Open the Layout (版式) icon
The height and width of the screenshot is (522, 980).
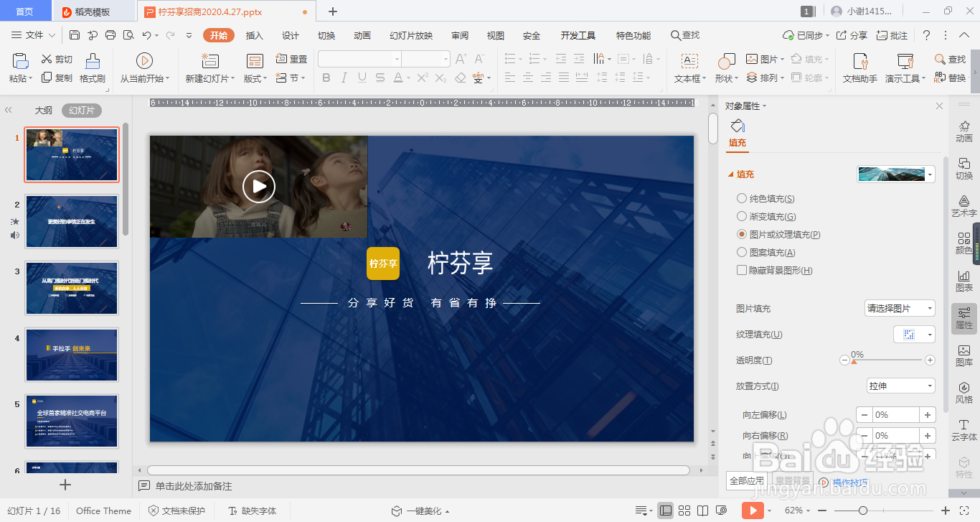tap(255, 61)
